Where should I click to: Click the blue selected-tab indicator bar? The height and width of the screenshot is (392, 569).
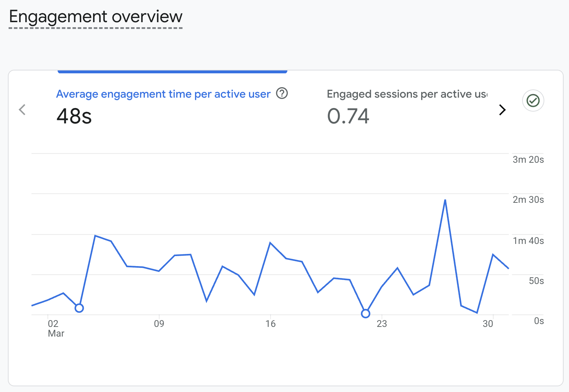172,72
